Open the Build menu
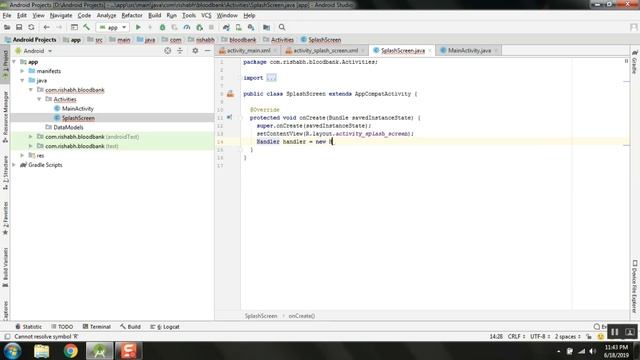The image size is (640, 360). click(154, 16)
